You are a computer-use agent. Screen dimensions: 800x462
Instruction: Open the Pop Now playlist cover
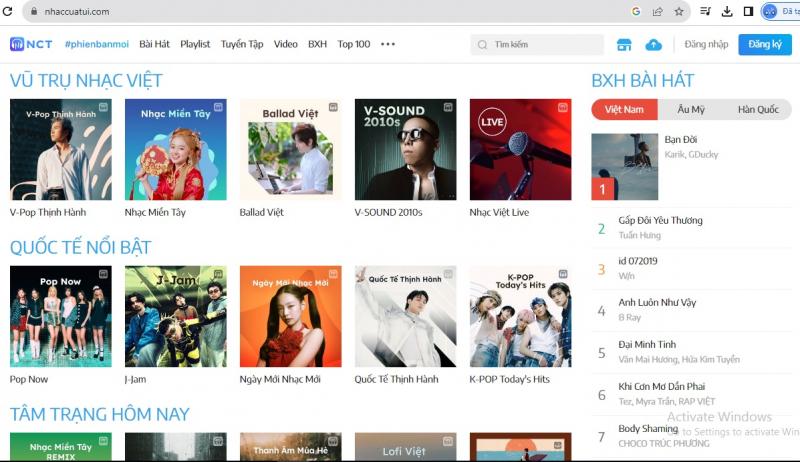pyautogui.click(x=61, y=316)
